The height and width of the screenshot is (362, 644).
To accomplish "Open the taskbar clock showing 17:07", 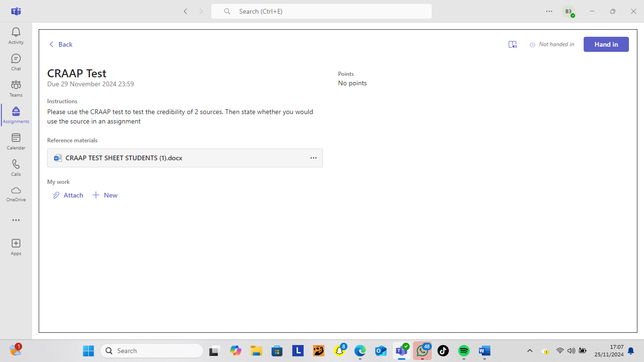I will tap(609, 351).
